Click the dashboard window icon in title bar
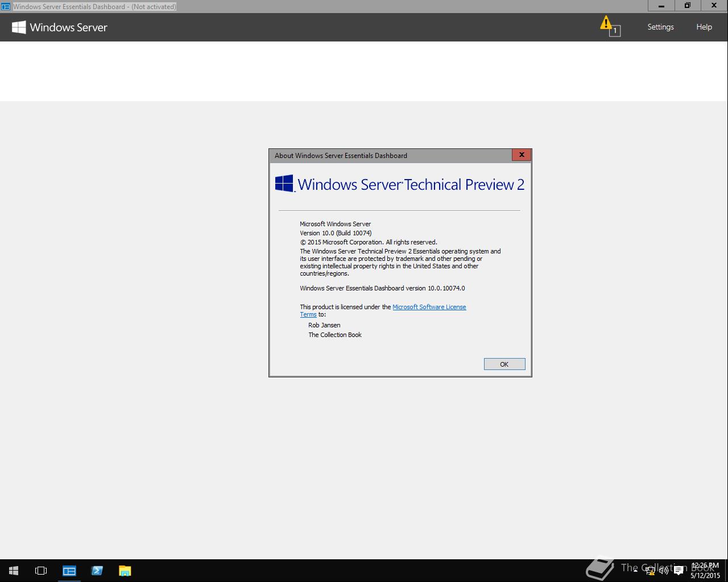Screen dimensions: 728x582 [6, 6]
